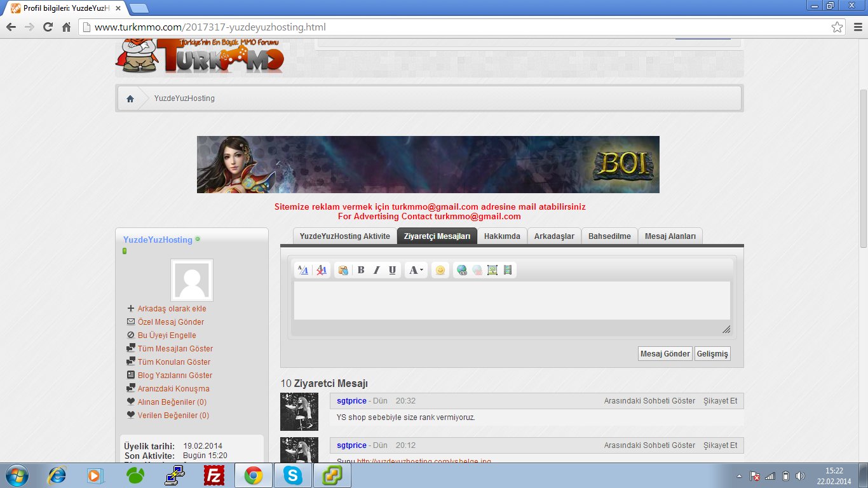
Task: Open the smiley emoticon picker
Action: tap(440, 270)
